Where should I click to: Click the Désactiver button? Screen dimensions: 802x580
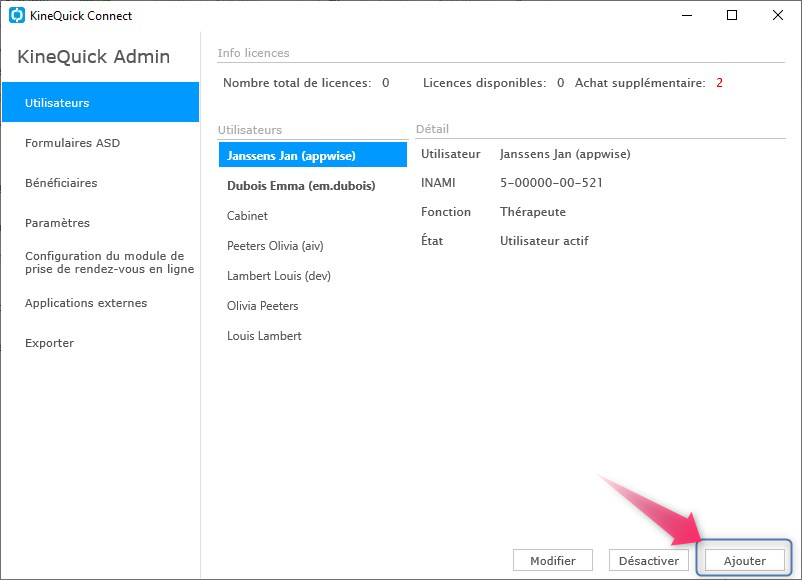(649, 561)
